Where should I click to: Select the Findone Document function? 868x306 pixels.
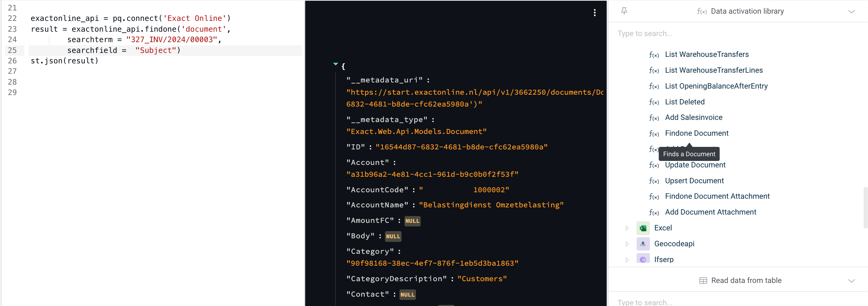coord(696,133)
